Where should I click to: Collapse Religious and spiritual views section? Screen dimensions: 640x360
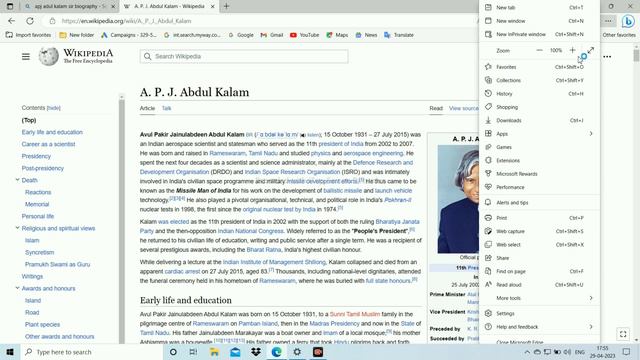[x=18, y=228]
